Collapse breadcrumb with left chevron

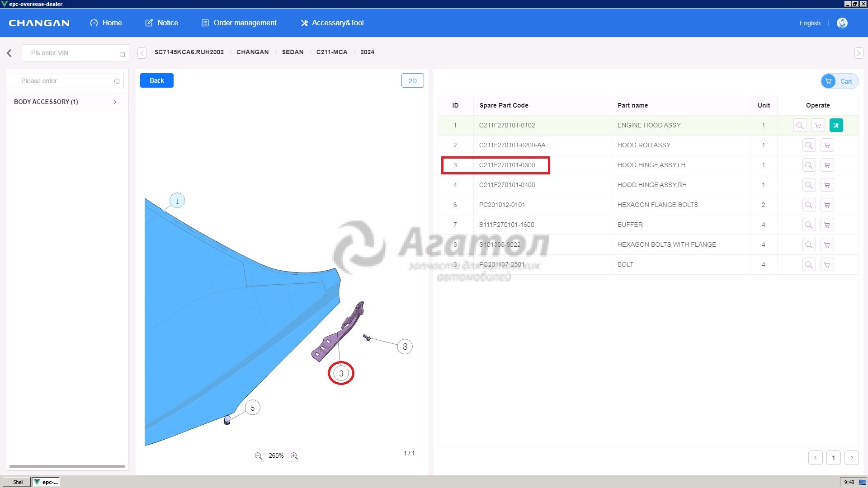point(142,53)
